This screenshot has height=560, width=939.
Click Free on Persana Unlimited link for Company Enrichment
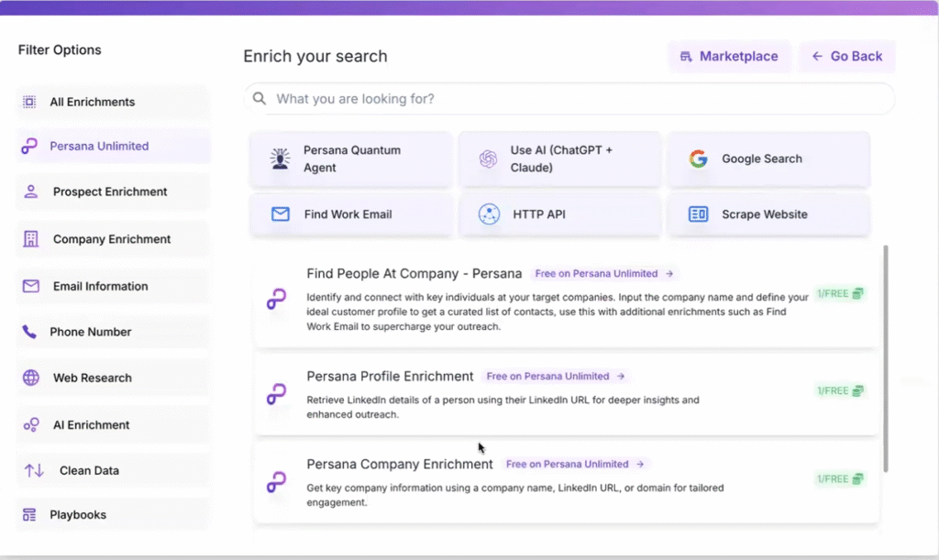pos(575,465)
